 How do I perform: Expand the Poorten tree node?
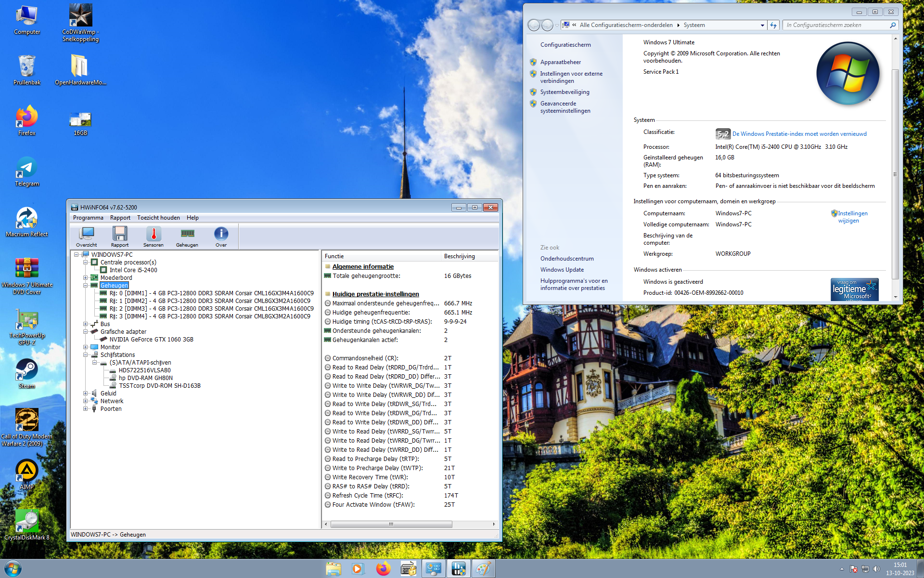[85, 409]
